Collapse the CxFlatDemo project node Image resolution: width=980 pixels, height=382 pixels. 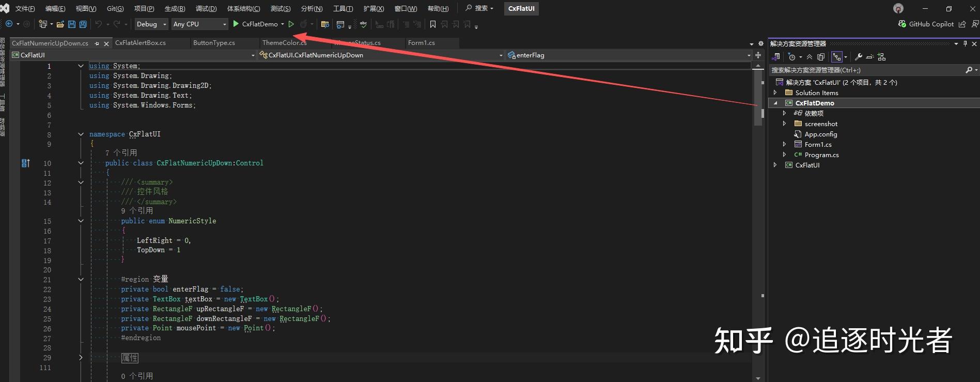coord(775,103)
